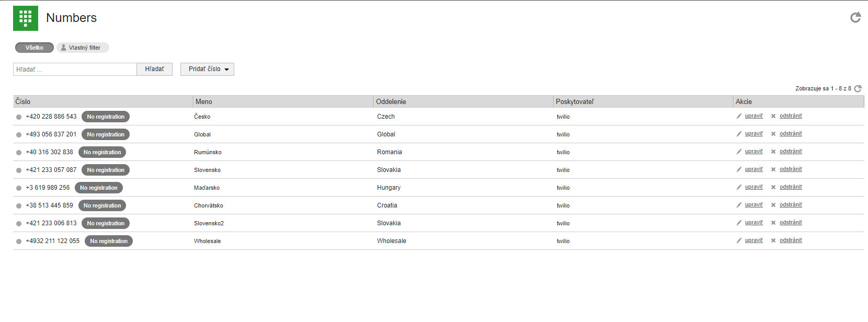Click the X remove icon for Chorvátsko row

[x=773, y=205]
